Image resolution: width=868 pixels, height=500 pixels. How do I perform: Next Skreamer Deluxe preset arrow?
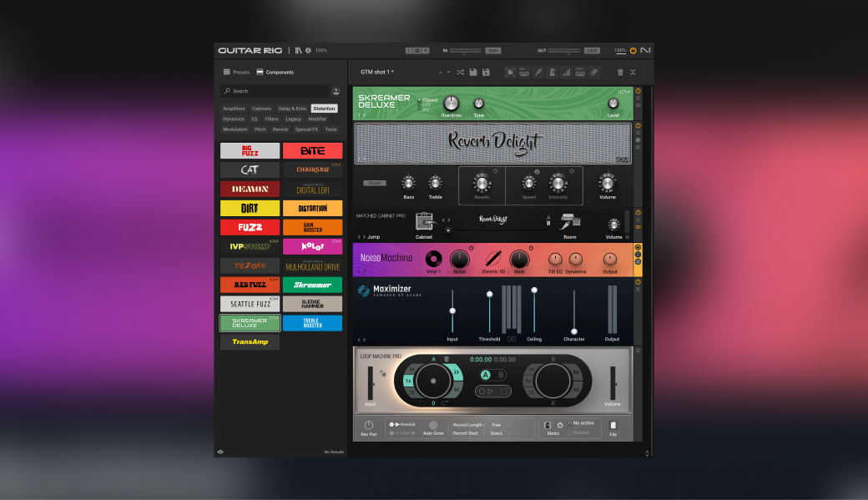point(364,115)
